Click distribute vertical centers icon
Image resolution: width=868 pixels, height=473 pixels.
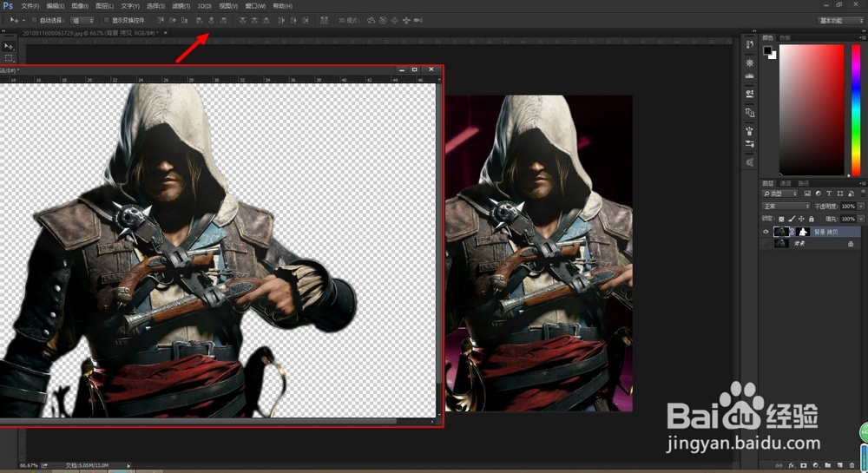click(254, 20)
